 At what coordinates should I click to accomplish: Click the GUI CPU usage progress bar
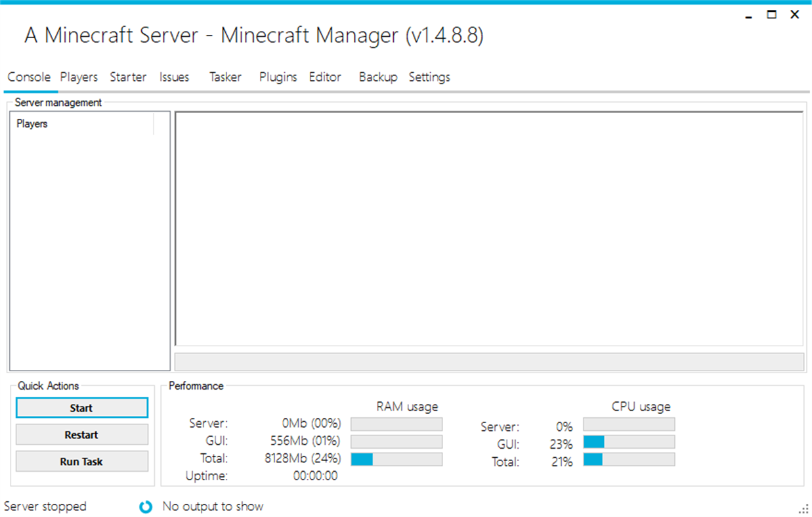coord(628,441)
